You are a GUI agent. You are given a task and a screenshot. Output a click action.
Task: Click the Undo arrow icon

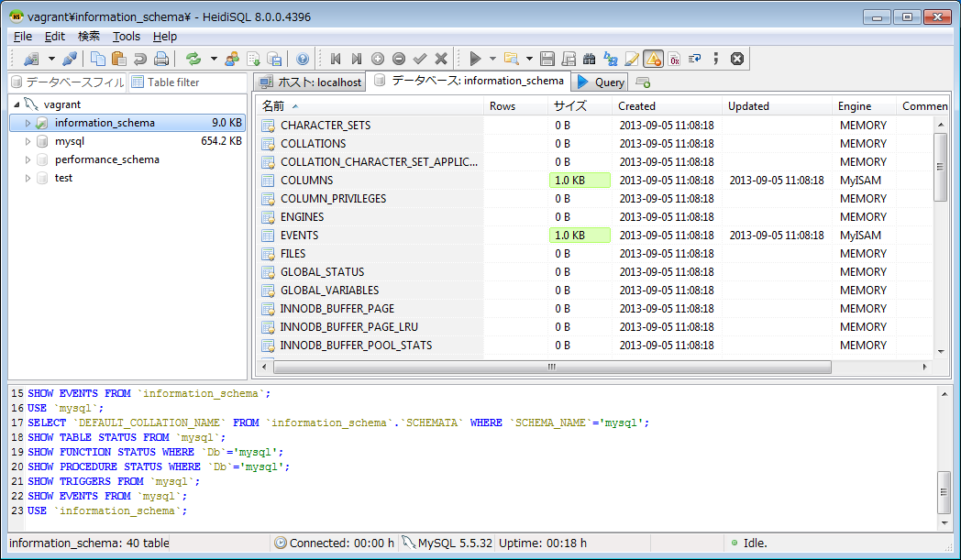pyautogui.click(x=140, y=59)
